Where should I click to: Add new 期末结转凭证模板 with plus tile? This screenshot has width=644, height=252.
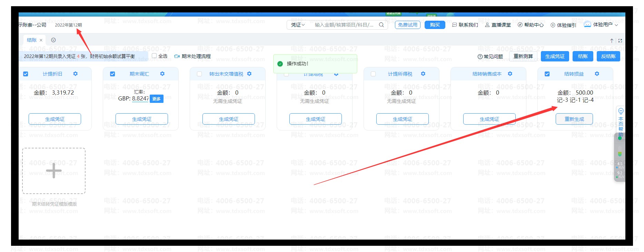point(54,171)
